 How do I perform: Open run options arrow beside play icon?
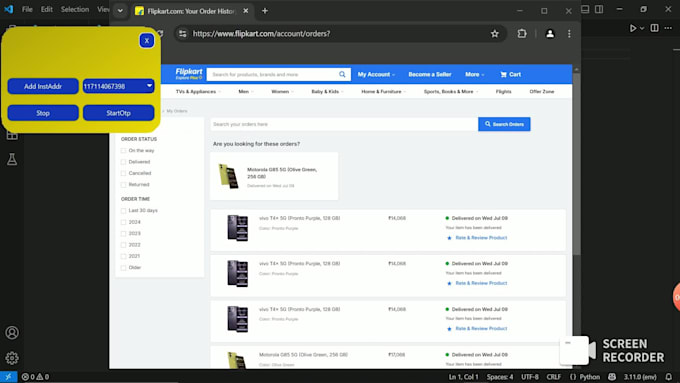pos(642,28)
